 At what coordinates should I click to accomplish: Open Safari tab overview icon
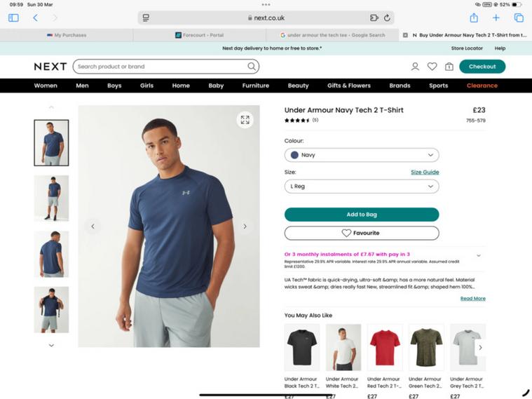(519, 18)
